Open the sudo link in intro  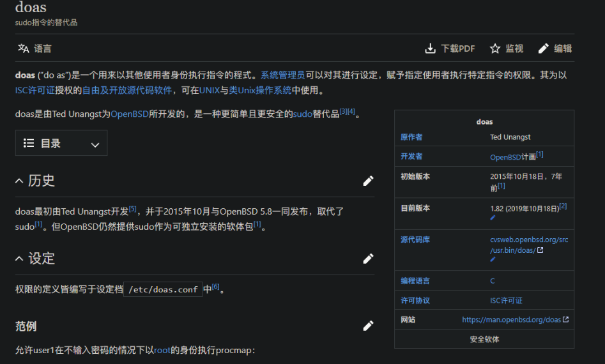point(303,114)
